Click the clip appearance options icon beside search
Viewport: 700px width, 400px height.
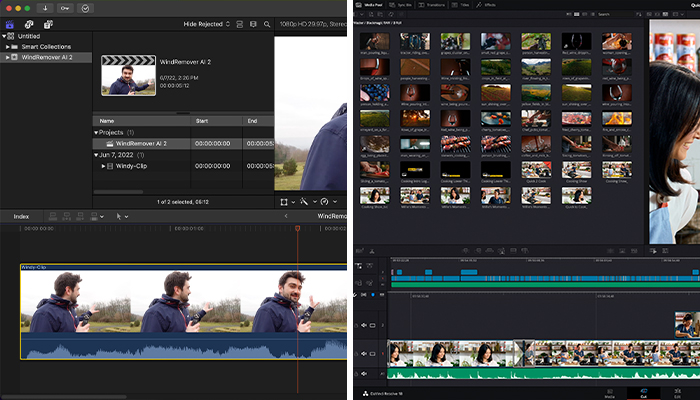pos(253,24)
